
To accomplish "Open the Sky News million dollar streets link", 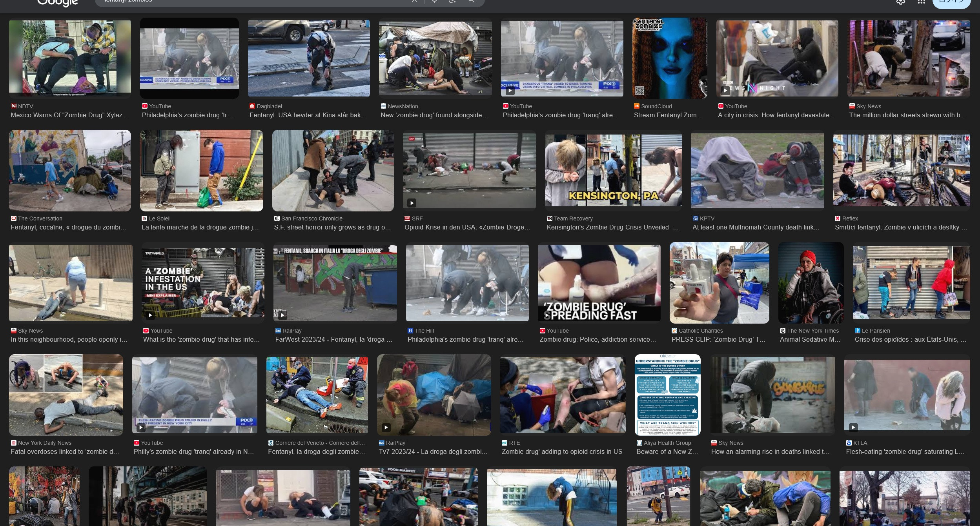I will [907, 115].
